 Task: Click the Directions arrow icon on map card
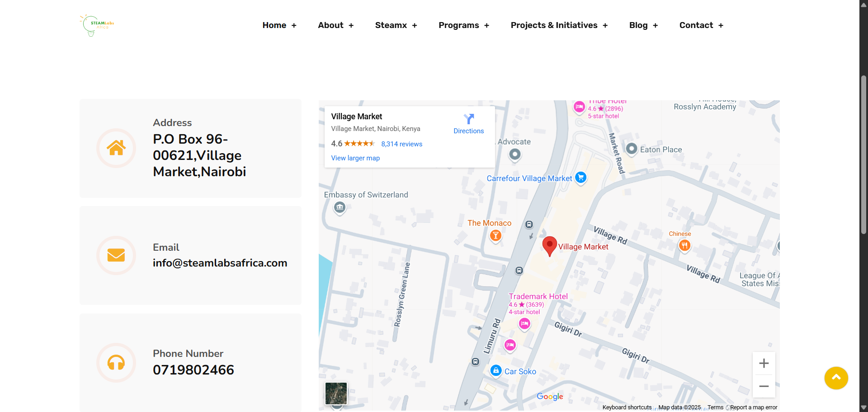[x=469, y=119]
